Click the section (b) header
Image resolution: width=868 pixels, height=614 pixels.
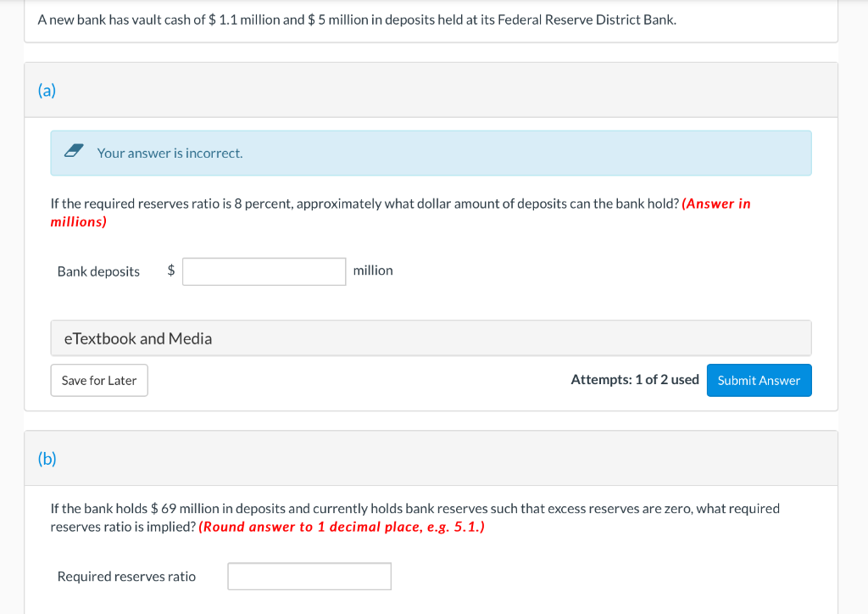[x=47, y=458]
